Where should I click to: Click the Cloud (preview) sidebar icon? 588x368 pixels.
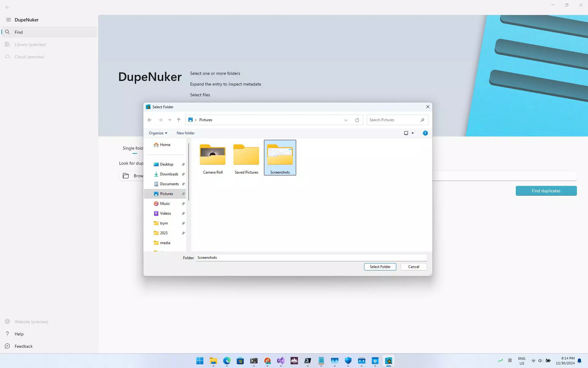(7, 56)
